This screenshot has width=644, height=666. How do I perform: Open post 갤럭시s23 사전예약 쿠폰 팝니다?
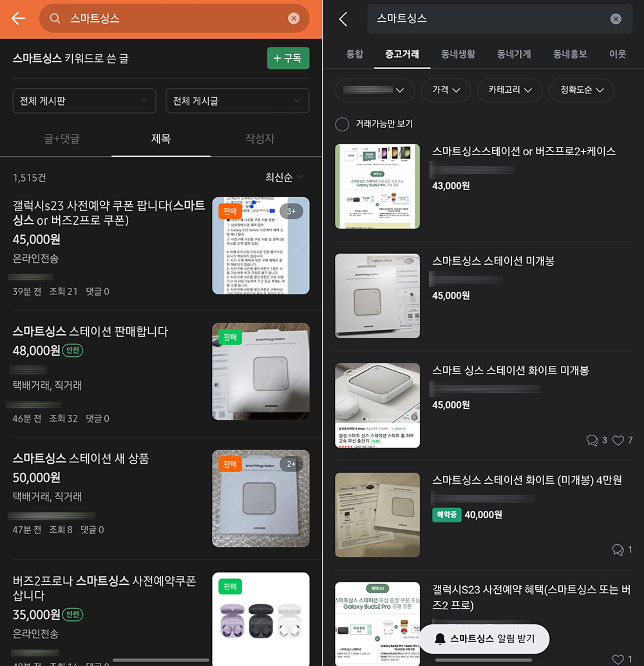tap(109, 213)
